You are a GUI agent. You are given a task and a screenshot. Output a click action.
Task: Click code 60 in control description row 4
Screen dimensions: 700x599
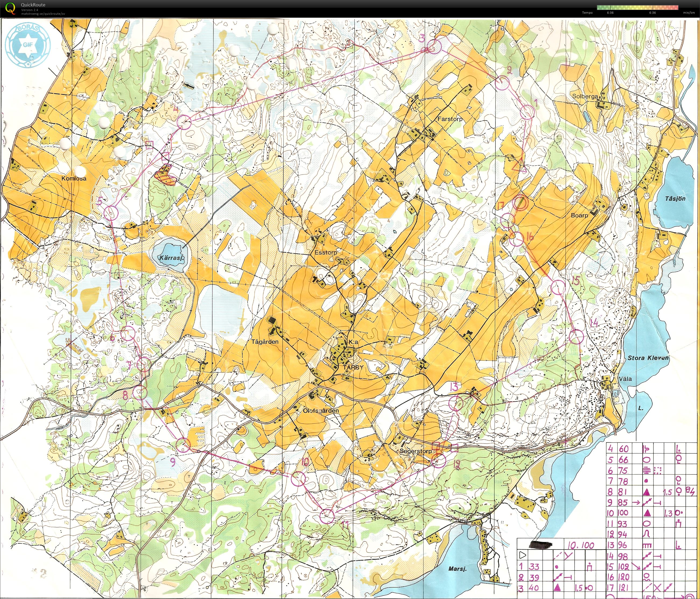(x=623, y=449)
